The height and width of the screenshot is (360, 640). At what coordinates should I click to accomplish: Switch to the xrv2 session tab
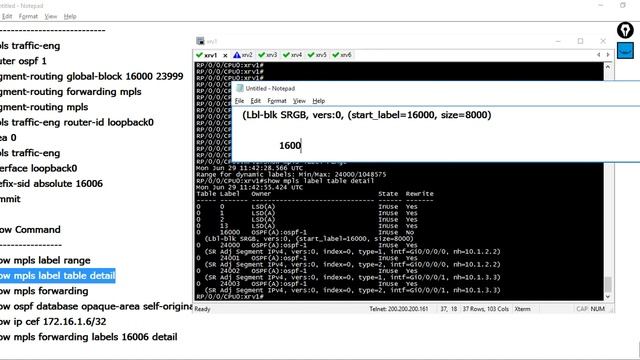(x=243, y=55)
